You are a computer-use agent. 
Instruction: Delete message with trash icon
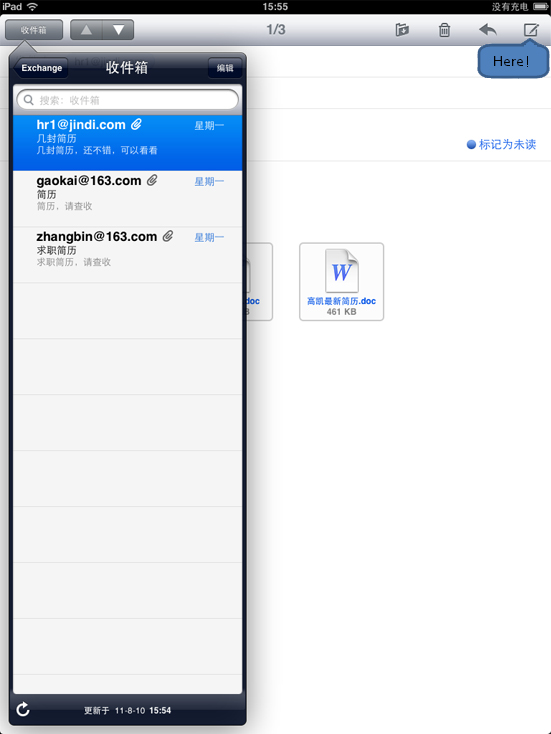(x=444, y=30)
